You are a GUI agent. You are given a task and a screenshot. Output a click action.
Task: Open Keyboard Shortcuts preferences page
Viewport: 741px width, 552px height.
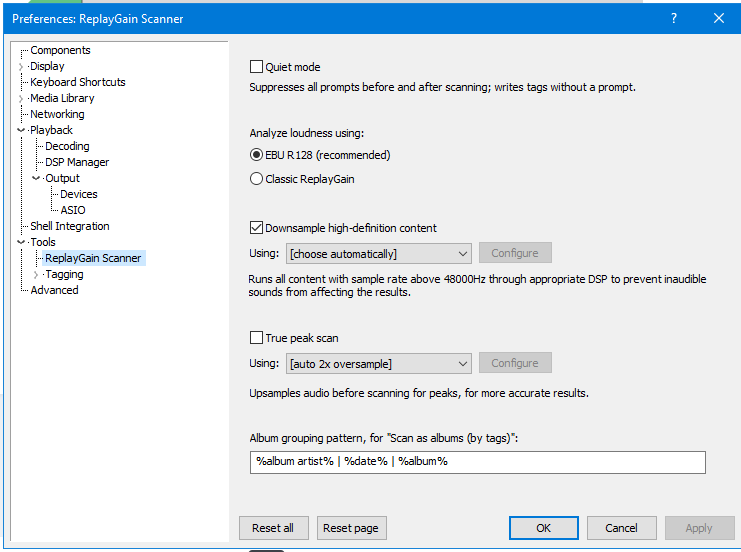pyautogui.click(x=78, y=82)
